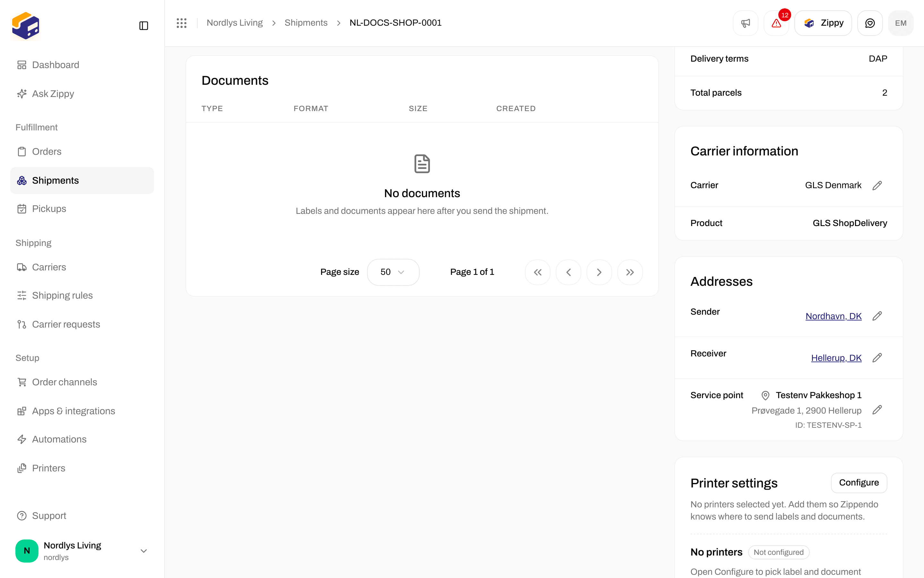Click the Zippendo logo

tap(26, 26)
